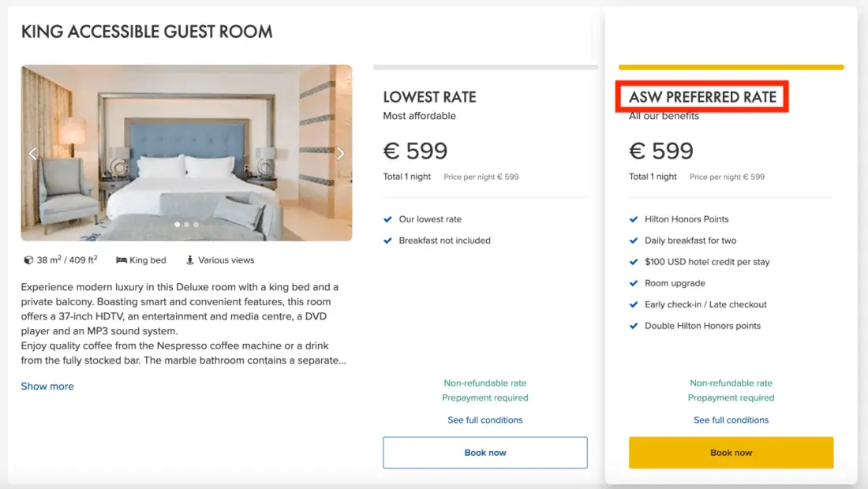Click the Various views icon

click(x=190, y=260)
